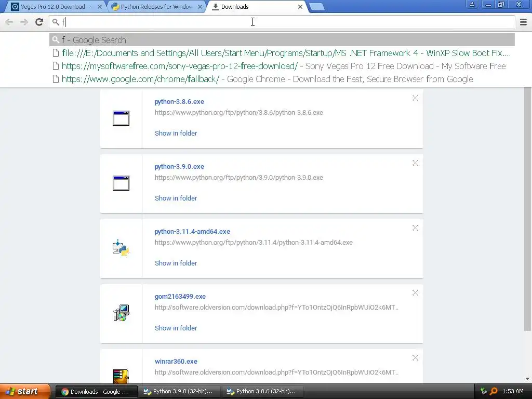Select the Downloads tab
This screenshot has height=399, width=532.
click(x=255, y=7)
